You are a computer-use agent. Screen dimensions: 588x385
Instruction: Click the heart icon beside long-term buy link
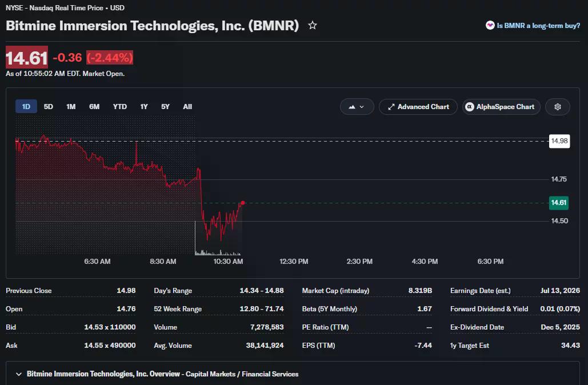[490, 25]
